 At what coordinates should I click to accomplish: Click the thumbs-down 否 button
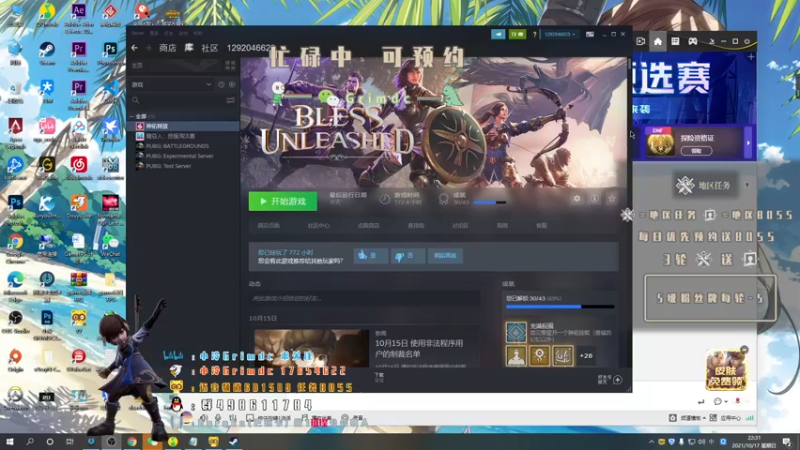pyautogui.click(x=408, y=256)
